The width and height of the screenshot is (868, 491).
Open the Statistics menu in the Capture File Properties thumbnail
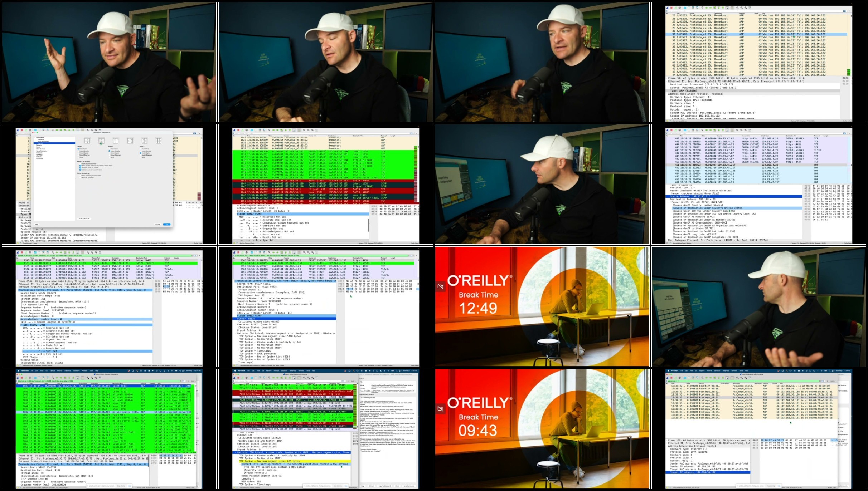tap(285, 371)
